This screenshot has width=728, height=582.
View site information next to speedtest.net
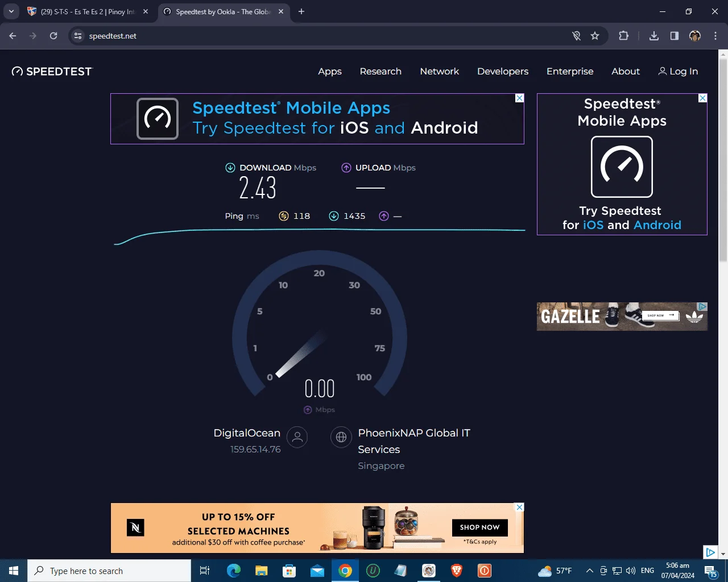tap(78, 36)
